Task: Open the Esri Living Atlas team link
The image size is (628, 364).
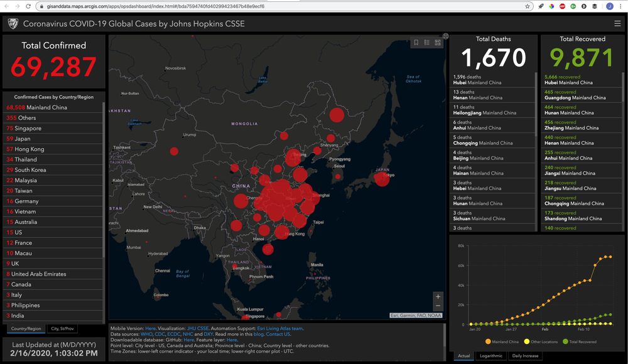Action: pyautogui.click(x=280, y=328)
